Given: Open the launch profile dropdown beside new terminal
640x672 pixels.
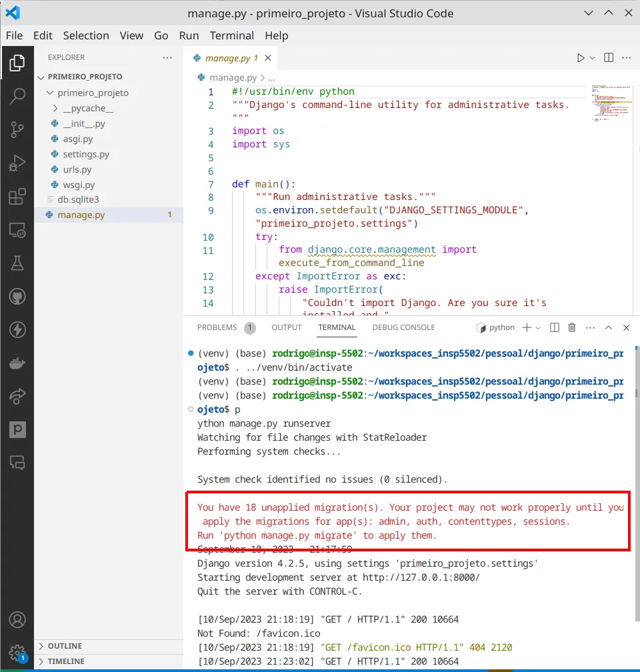Looking at the screenshot, I should [x=538, y=328].
